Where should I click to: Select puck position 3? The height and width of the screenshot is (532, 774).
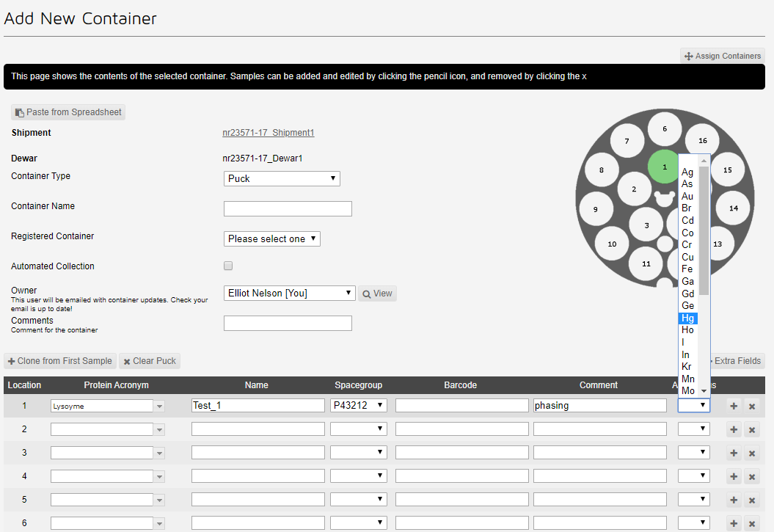[x=646, y=225]
